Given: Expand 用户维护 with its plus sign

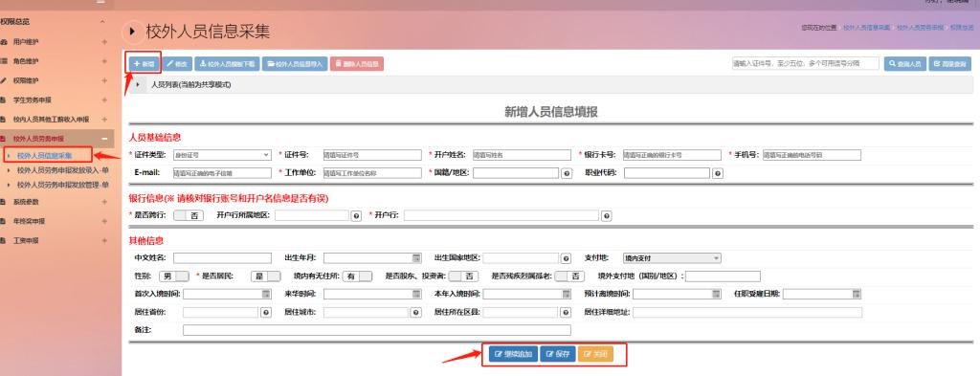Looking at the screenshot, I should click(104, 42).
